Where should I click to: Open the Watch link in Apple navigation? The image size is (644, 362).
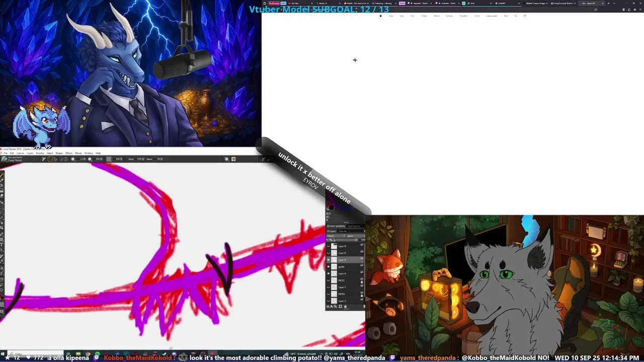click(x=436, y=16)
